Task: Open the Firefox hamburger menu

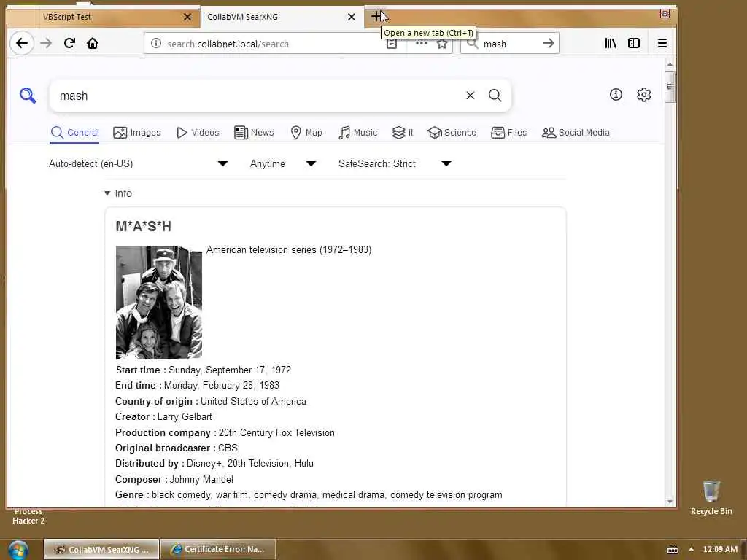Action: pos(662,43)
